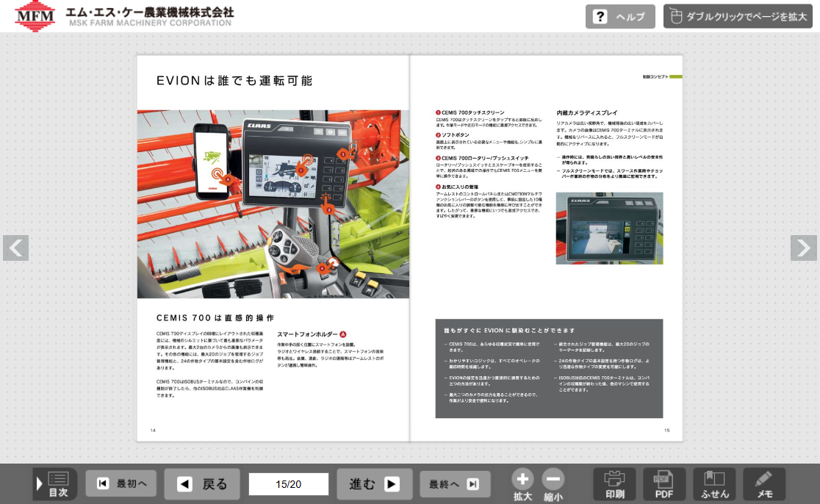Print using the 印刷 icon
Screen dimensions: 820x504
coord(614,484)
